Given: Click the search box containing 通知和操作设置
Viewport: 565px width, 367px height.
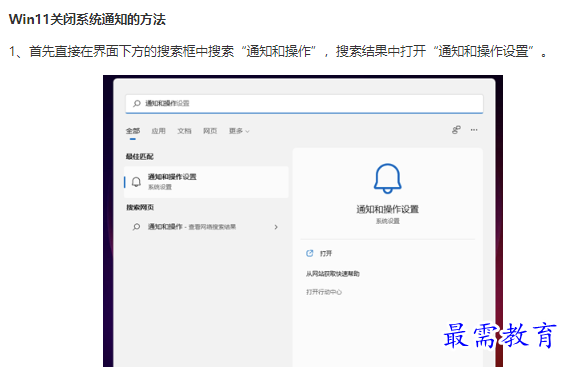Looking at the screenshot, I should [x=304, y=104].
